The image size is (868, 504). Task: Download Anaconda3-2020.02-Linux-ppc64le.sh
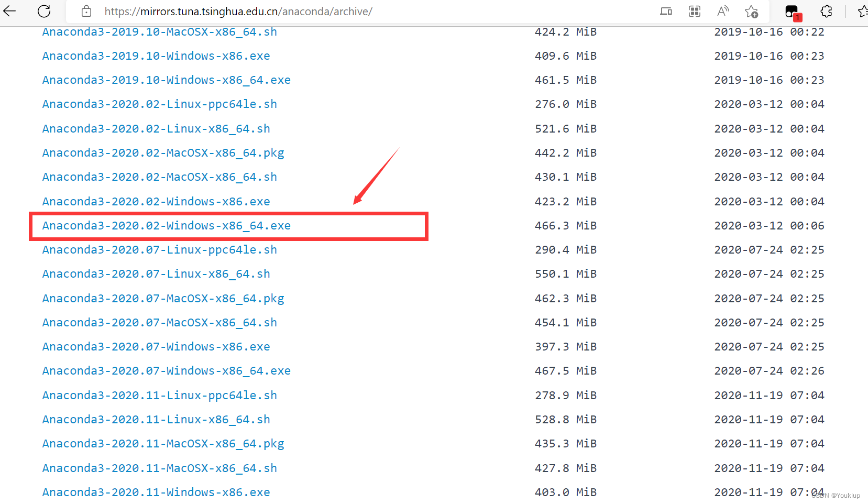pyautogui.click(x=159, y=104)
